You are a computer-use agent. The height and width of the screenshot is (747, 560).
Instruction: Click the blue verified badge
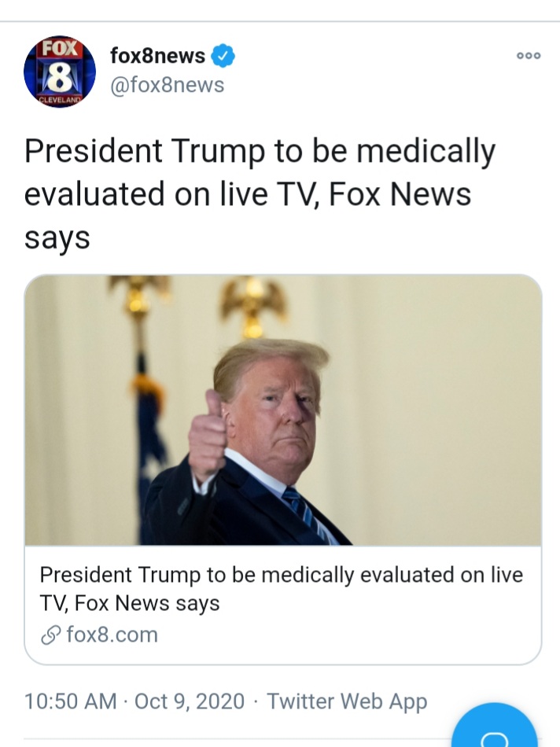click(223, 56)
